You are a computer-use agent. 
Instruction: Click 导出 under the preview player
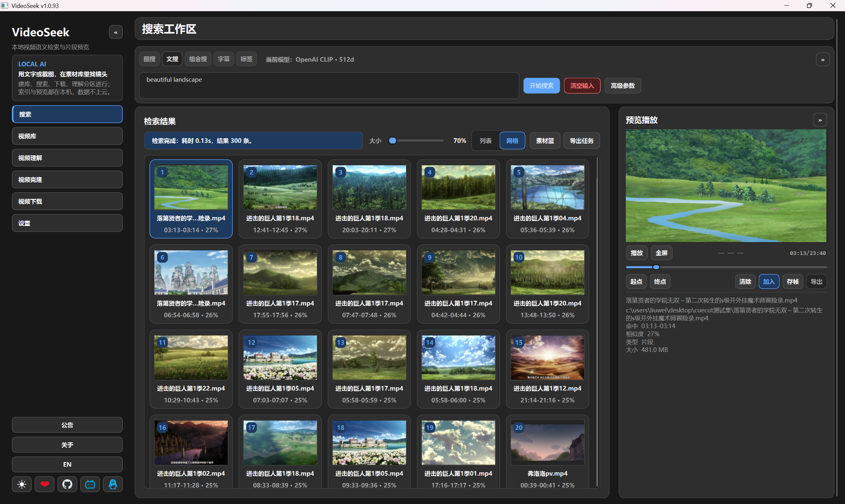817,282
